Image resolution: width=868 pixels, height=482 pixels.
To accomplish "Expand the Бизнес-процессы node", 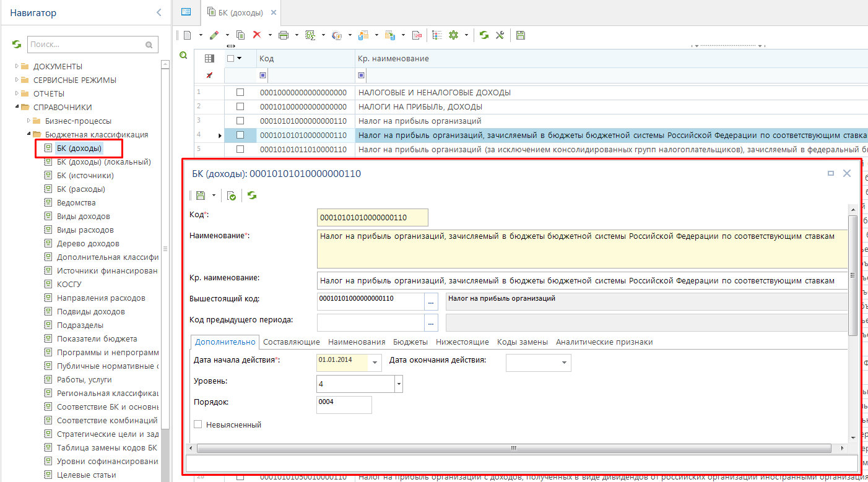I will [28, 121].
